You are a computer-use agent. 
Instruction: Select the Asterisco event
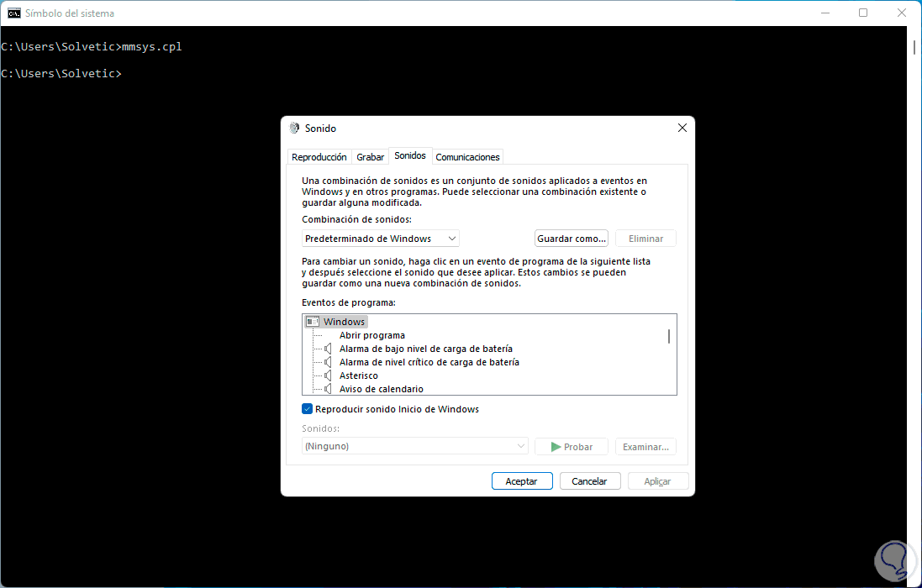coord(359,375)
